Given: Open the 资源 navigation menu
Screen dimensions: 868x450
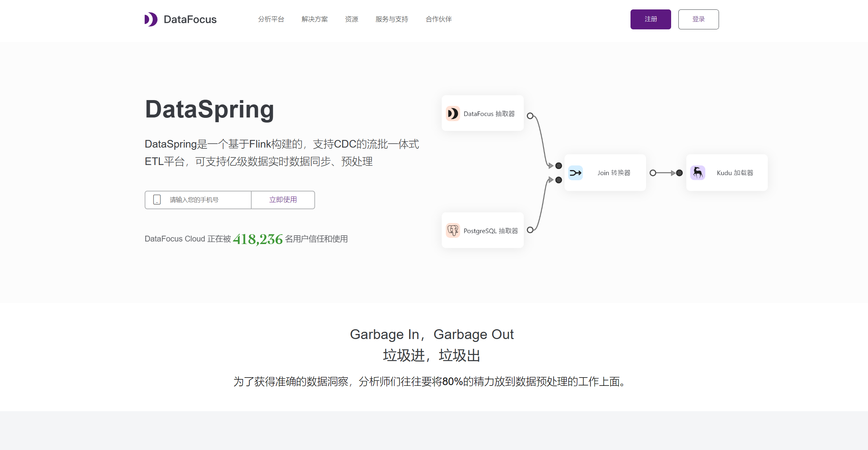Looking at the screenshot, I should point(351,19).
